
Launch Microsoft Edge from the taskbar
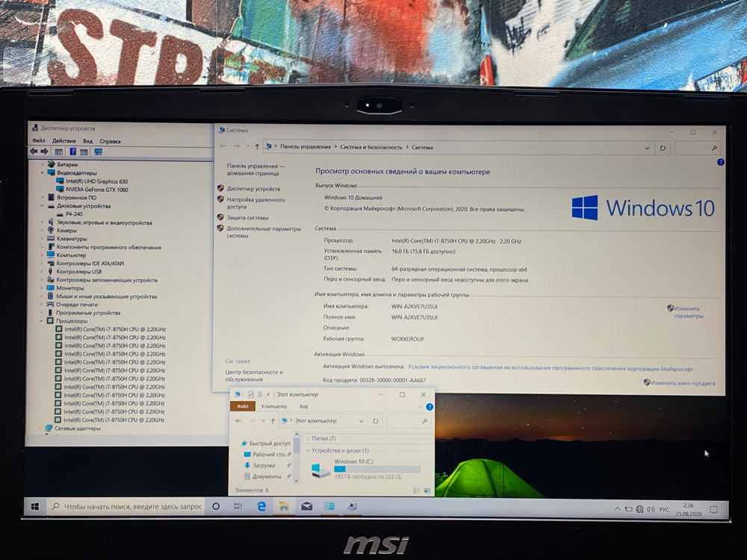point(261,506)
